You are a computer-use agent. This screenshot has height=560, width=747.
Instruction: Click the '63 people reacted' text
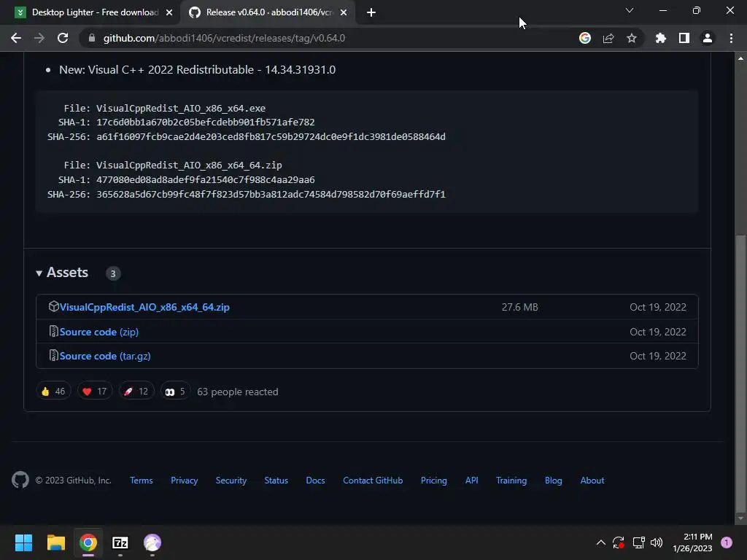coord(238,392)
